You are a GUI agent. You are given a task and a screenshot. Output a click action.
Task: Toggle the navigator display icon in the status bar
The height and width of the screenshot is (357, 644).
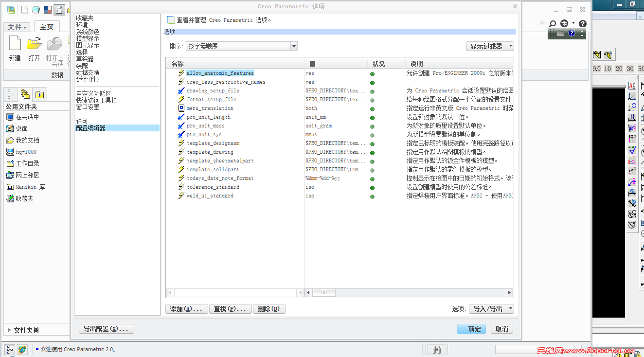tap(10, 350)
